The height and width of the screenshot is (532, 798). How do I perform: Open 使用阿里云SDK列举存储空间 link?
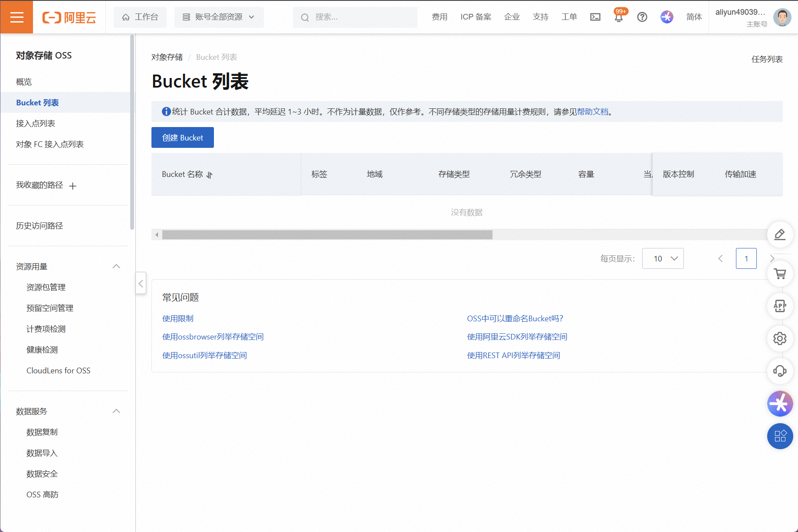click(517, 336)
